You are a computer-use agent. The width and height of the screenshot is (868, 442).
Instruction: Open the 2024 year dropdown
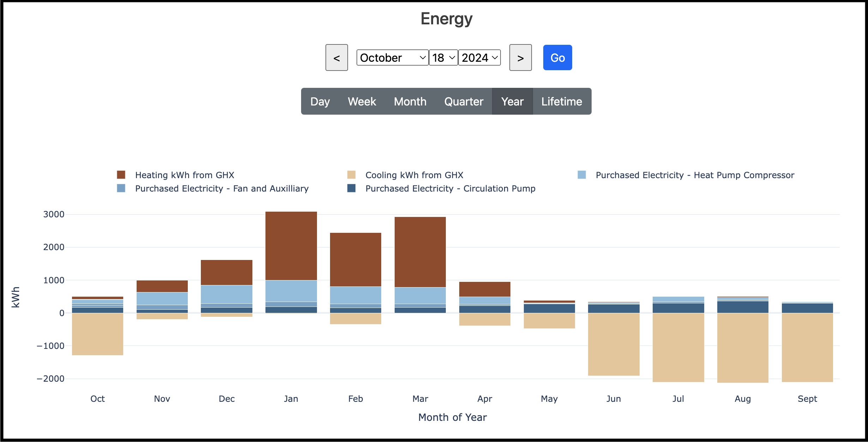point(479,58)
